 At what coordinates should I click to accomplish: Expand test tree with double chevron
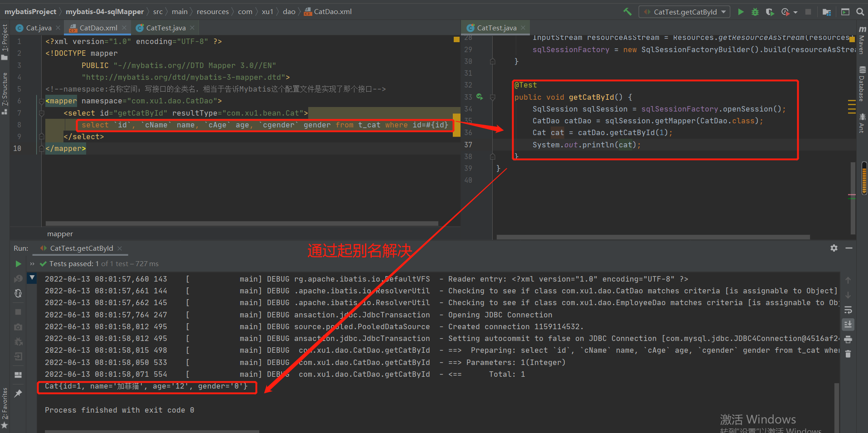(x=32, y=264)
